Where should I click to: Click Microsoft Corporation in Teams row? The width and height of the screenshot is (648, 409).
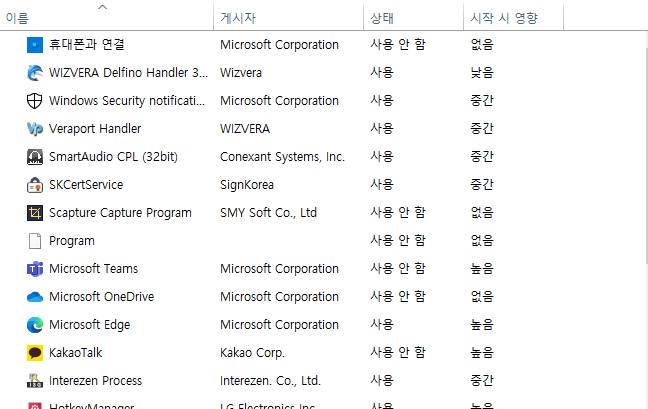[279, 269]
